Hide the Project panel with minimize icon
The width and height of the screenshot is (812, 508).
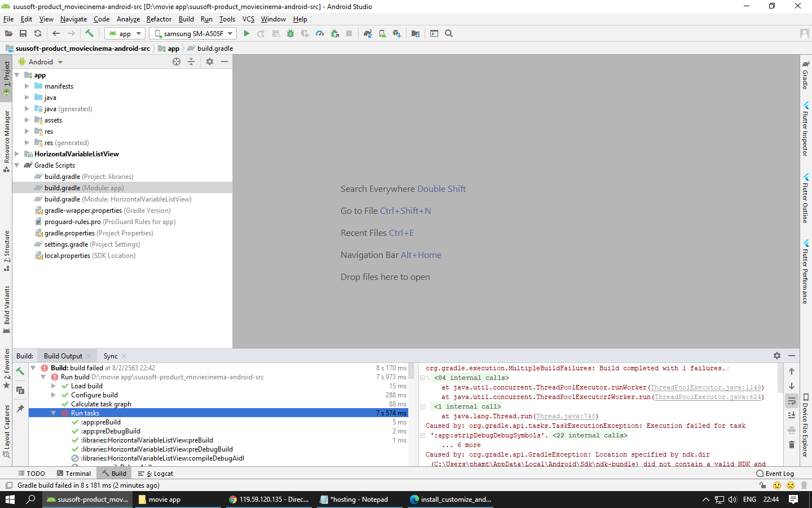click(x=224, y=62)
